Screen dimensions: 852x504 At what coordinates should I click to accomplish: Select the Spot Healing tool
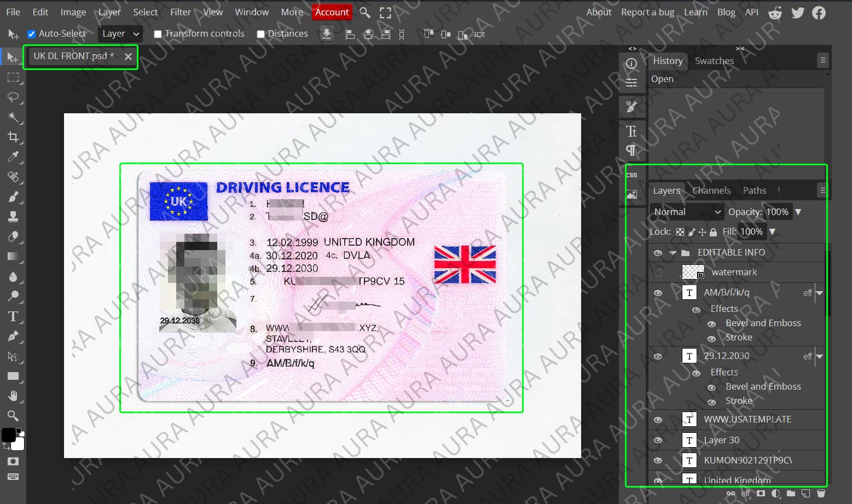pyautogui.click(x=13, y=177)
